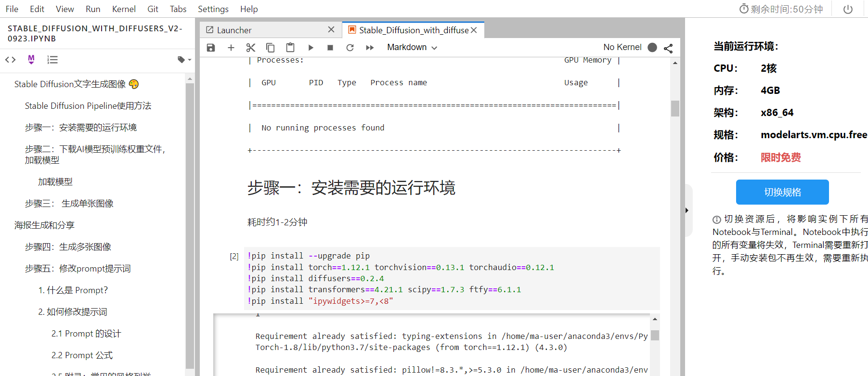Close the Launcher tab
868x376 pixels.
pos(331,30)
